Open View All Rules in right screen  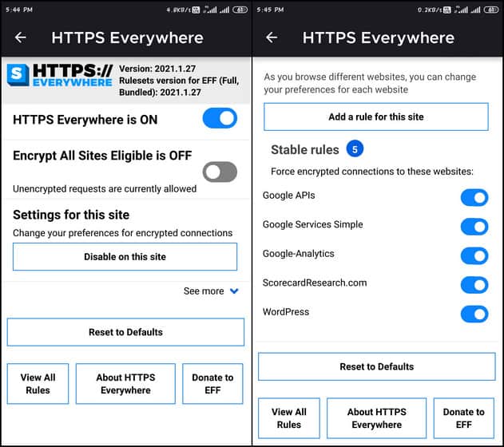(289, 418)
